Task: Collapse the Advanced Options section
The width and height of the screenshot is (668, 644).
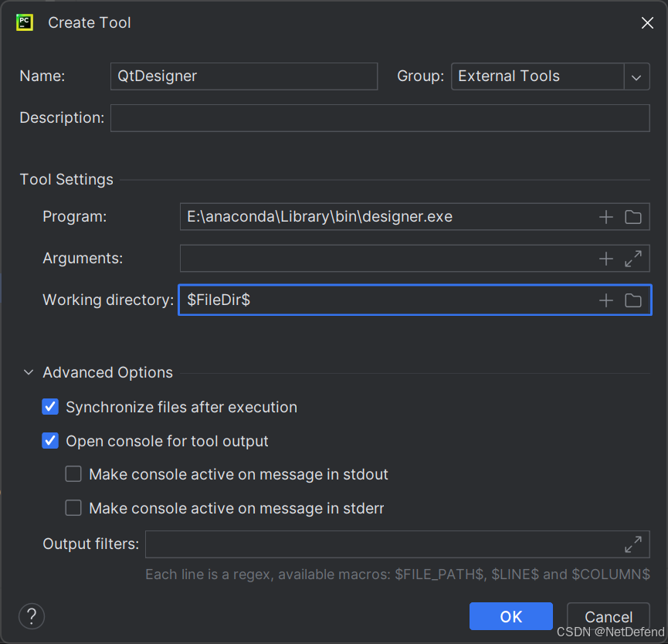Action: (29, 373)
